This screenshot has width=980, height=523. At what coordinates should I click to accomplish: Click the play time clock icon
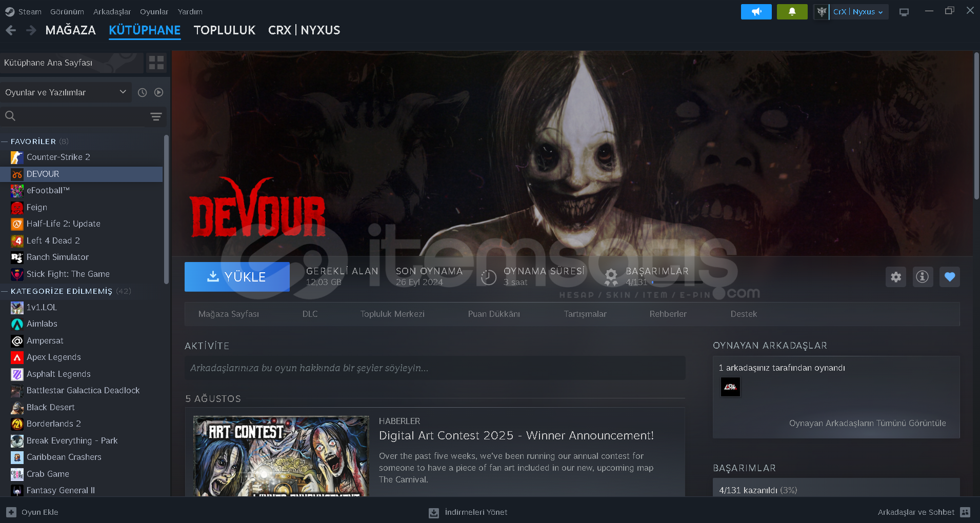tap(489, 277)
